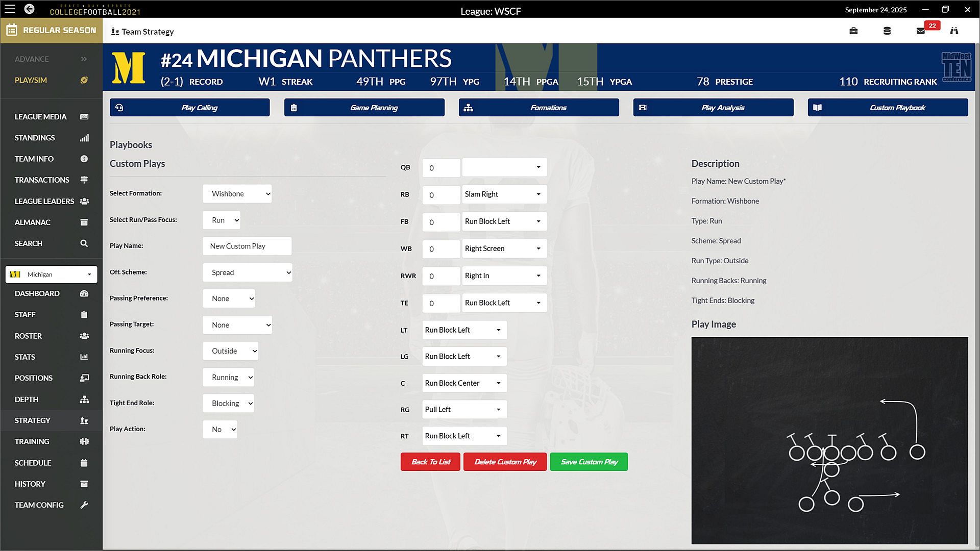
Task: Open the Michigan team selector dropdown
Action: click(51, 274)
